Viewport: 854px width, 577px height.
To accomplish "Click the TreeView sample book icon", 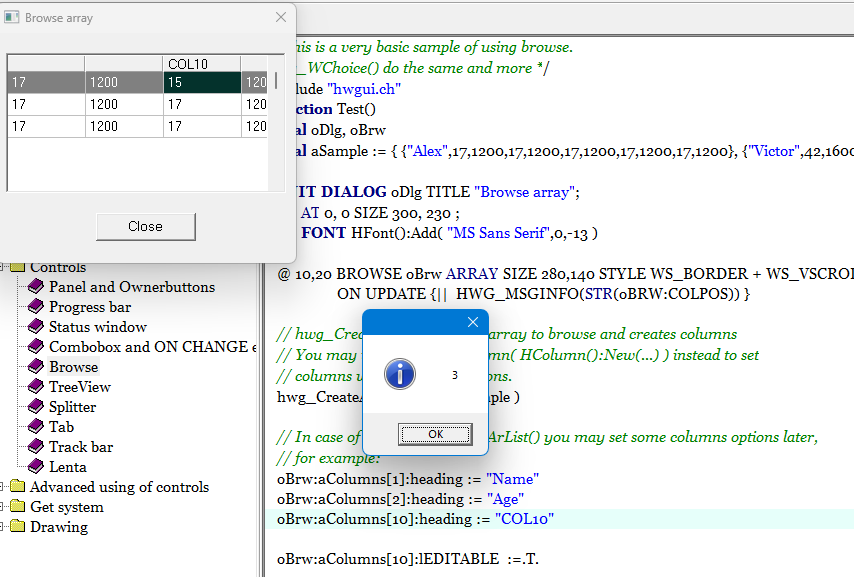I will tap(36, 387).
